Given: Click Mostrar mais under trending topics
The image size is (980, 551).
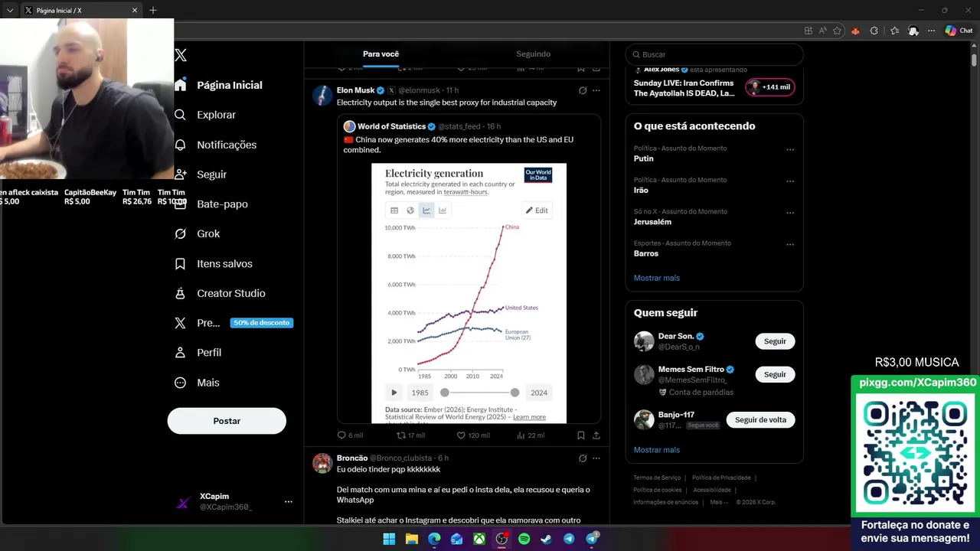Looking at the screenshot, I should (x=657, y=278).
